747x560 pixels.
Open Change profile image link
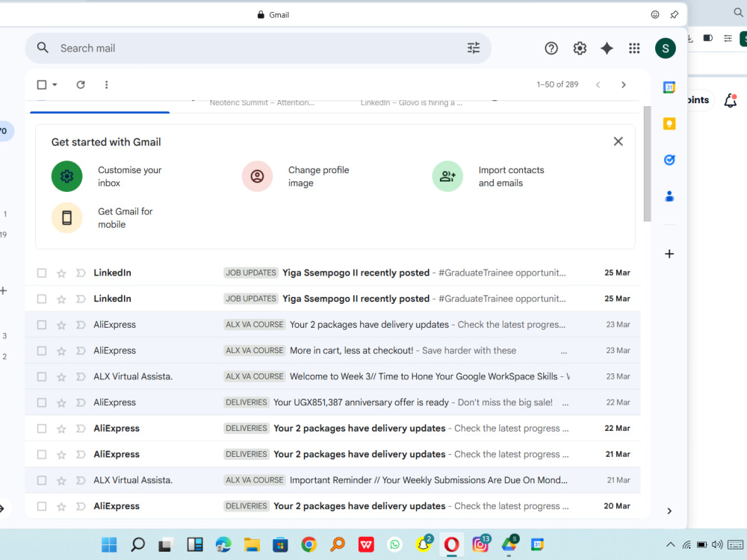pyautogui.click(x=318, y=176)
